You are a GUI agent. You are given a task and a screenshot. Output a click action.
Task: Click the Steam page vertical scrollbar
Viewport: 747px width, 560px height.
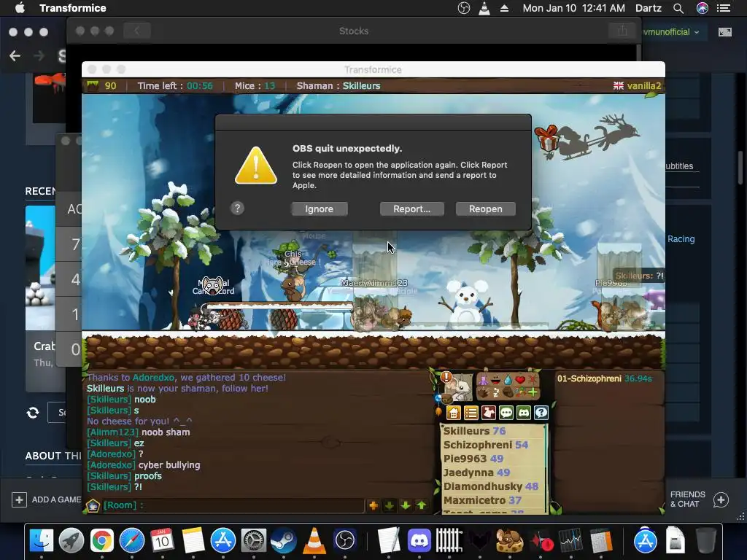740,168
